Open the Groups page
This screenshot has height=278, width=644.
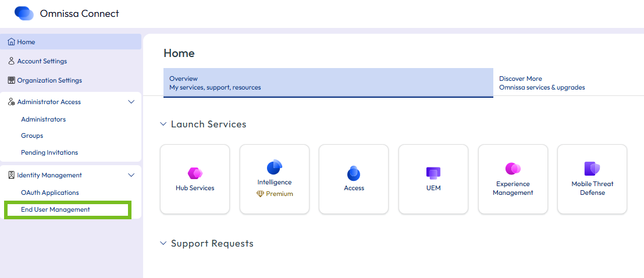pyautogui.click(x=32, y=136)
